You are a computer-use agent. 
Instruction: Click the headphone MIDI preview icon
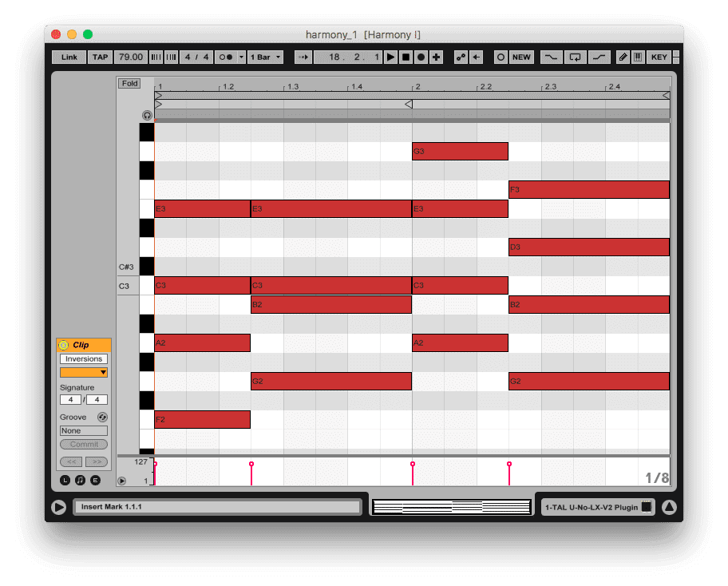[147, 115]
